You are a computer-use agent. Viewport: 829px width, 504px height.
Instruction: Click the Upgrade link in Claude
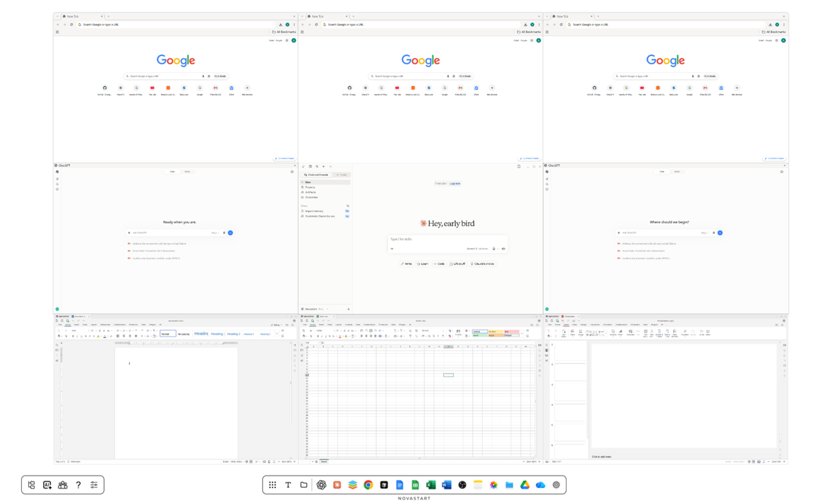455,184
